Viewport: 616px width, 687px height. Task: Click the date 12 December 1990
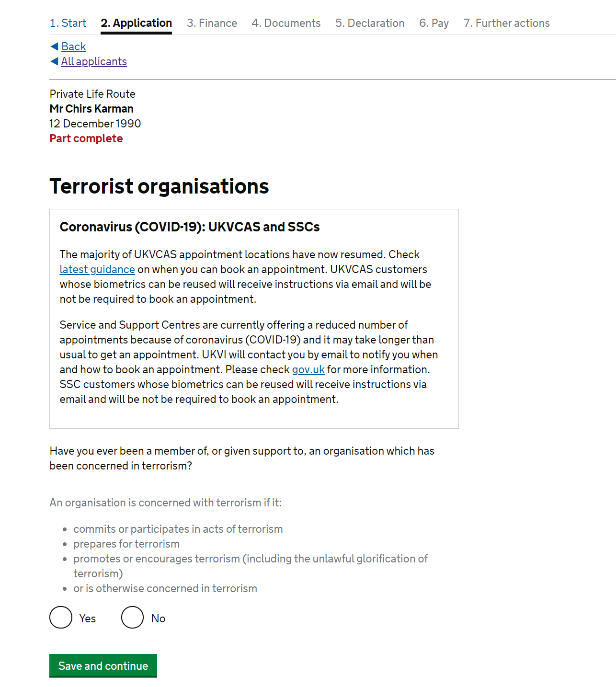[x=95, y=124]
